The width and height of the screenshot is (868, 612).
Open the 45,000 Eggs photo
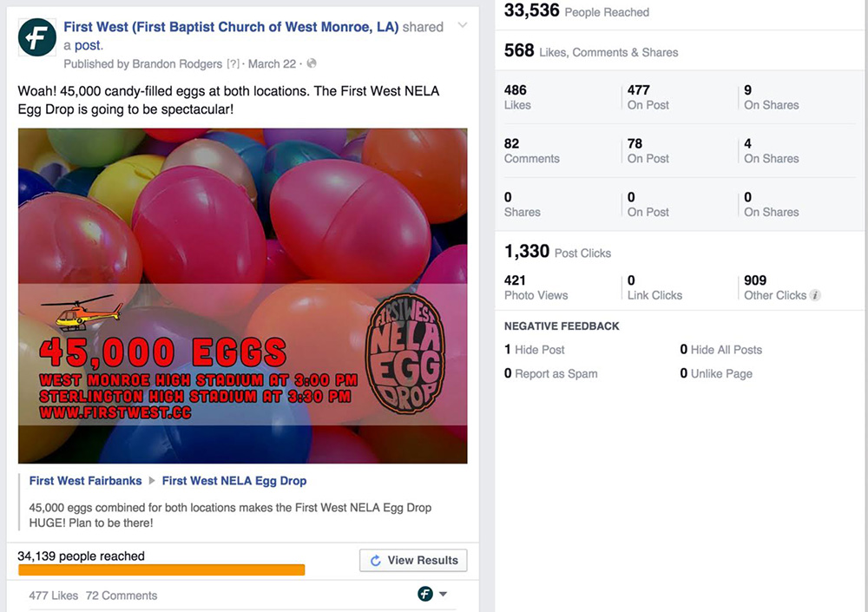click(242, 296)
